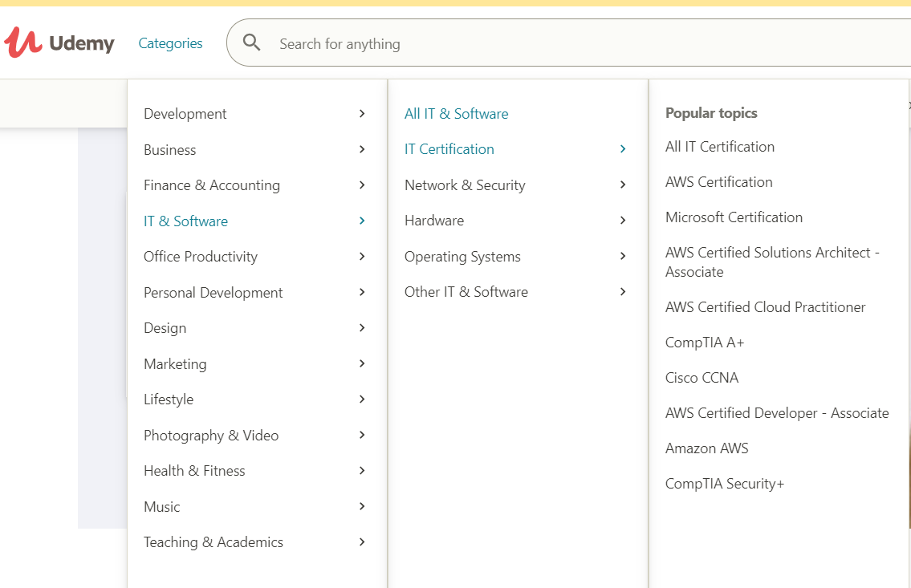Select IT Certification subcategory

click(449, 149)
